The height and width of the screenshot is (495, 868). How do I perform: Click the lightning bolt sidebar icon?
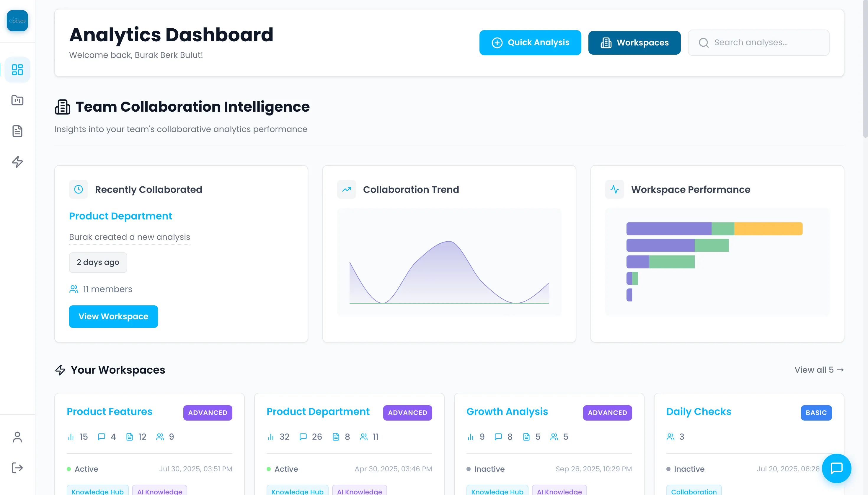coord(17,162)
